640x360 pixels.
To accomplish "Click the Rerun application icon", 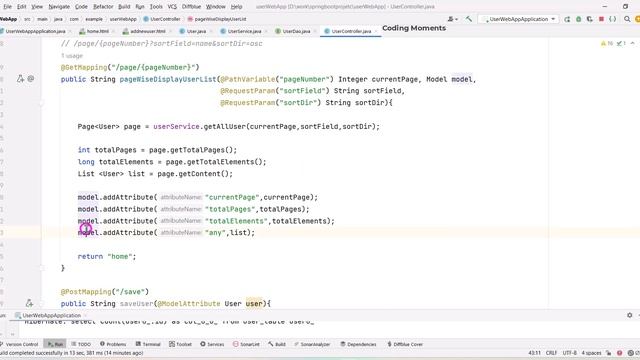I will pos(567,19).
